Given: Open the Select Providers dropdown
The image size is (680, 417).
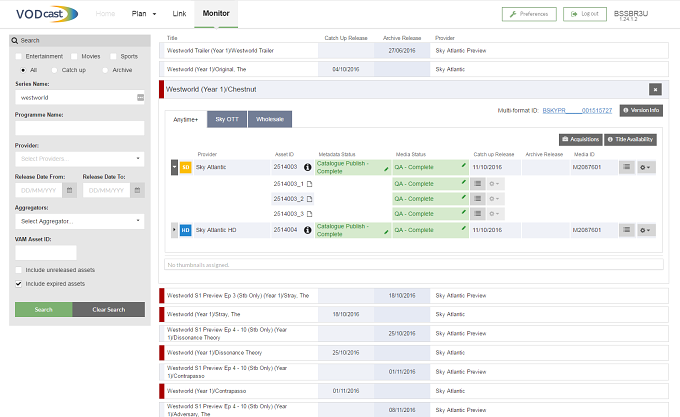Looking at the screenshot, I should pyautogui.click(x=80, y=159).
